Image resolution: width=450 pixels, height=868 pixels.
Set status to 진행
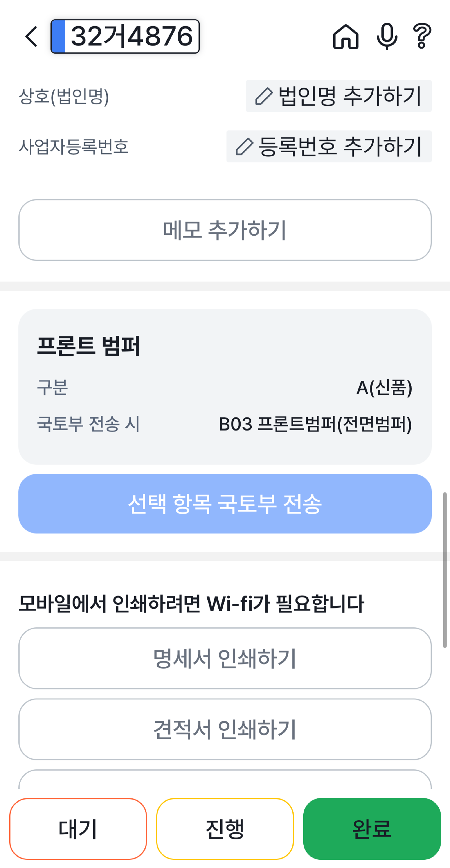(225, 829)
